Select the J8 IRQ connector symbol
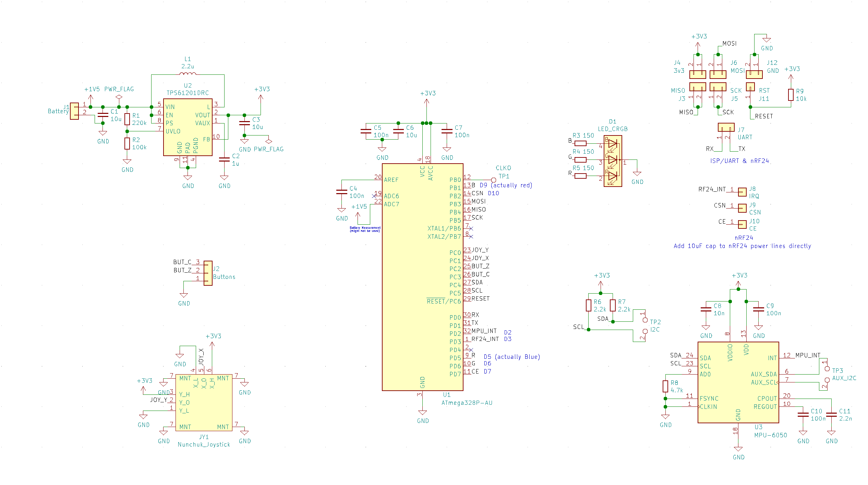Image resolution: width=868 pixels, height=485 pixels. 742,192
